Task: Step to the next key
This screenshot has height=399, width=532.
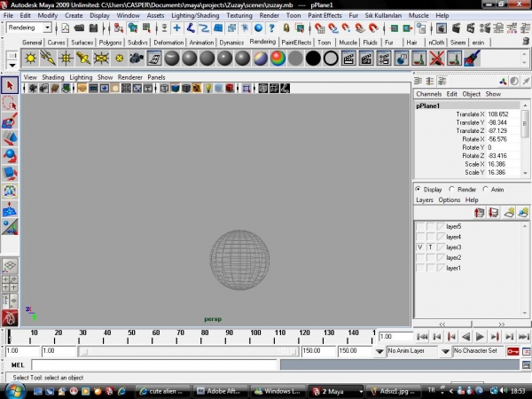Action: coord(495,337)
